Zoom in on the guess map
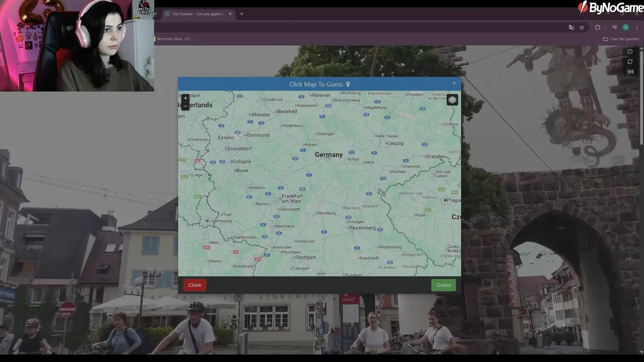The height and width of the screenshot is (362, 644). [185, 99]
